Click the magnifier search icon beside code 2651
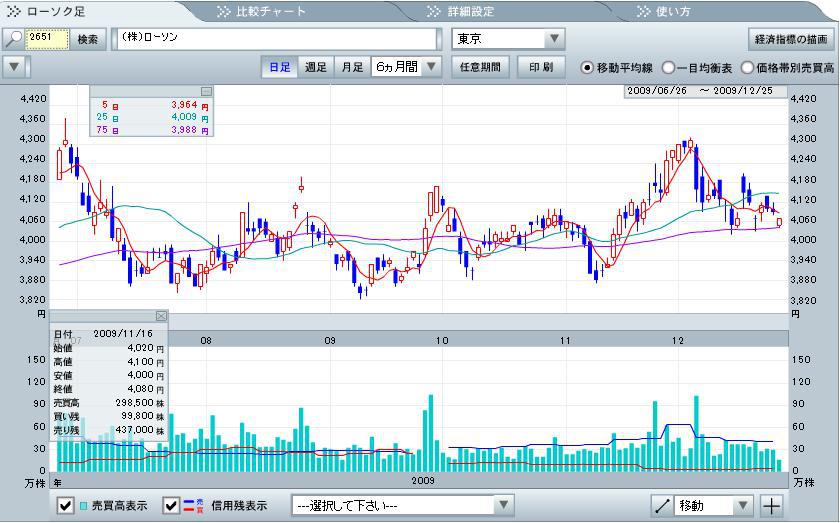This screenshot has height=523, width=840. [13, 39]
